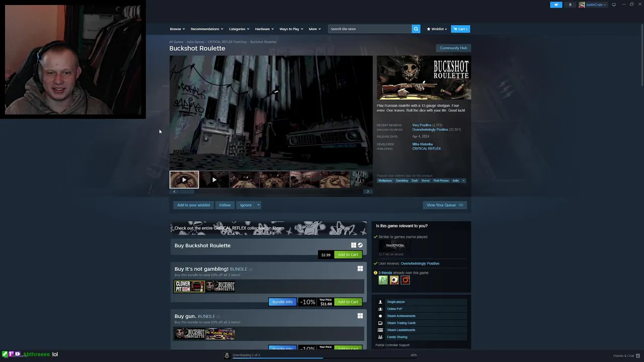Click the Steam Leaderboards feature icon

pos(380,330)
